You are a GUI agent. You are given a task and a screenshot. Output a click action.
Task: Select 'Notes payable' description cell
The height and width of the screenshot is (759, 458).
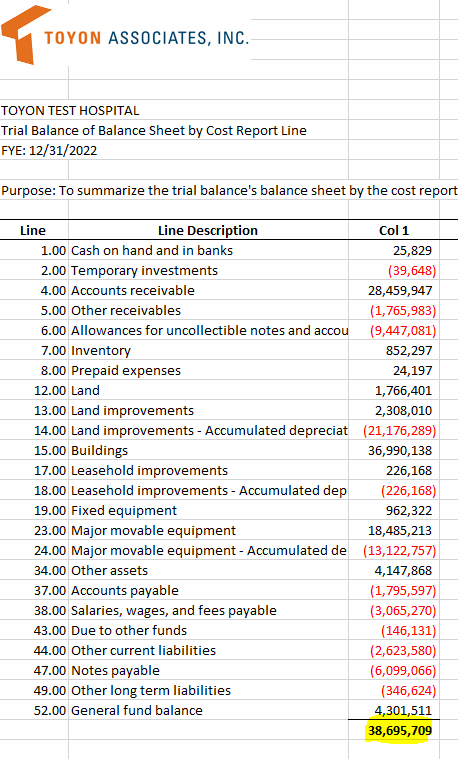pyautogui.click(x=208, y=670)
